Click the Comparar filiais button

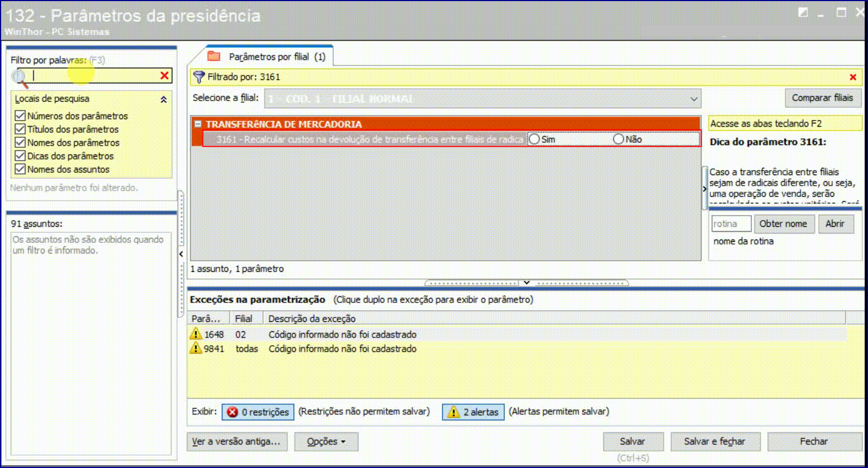pos(822,98)
